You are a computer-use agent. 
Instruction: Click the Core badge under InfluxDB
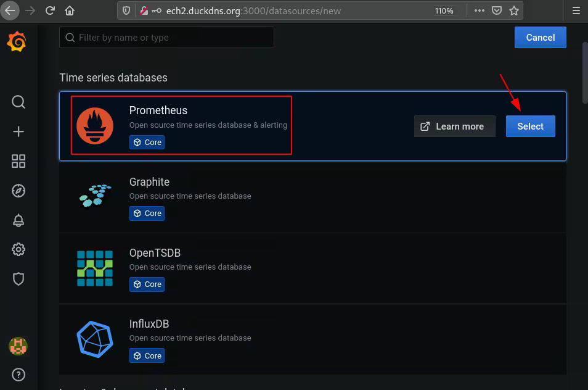tap(147, 355)
